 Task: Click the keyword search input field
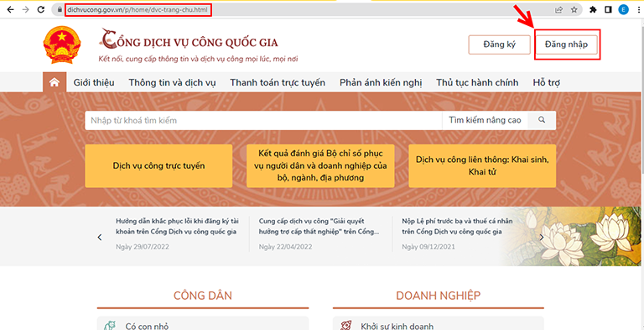(x=263, y=121)
